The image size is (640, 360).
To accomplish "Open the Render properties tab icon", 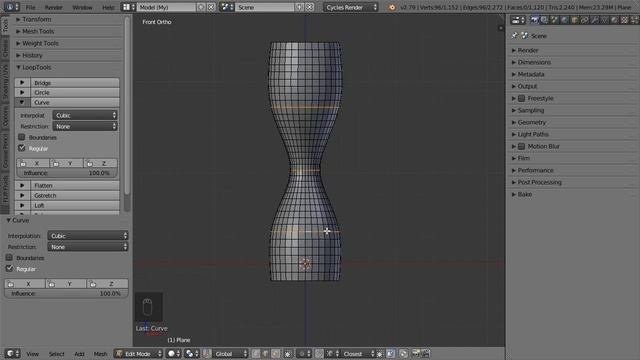I will 534,20.
